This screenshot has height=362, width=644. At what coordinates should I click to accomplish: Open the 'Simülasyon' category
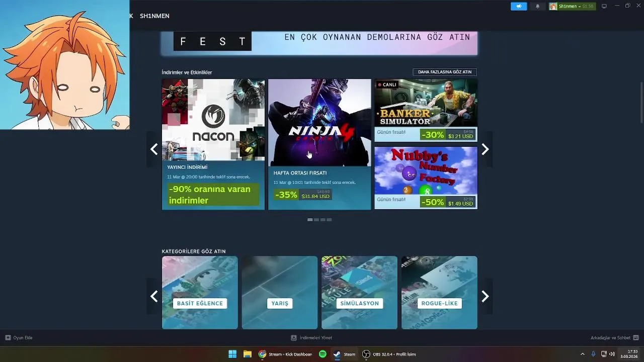click(x=359, y=293)
